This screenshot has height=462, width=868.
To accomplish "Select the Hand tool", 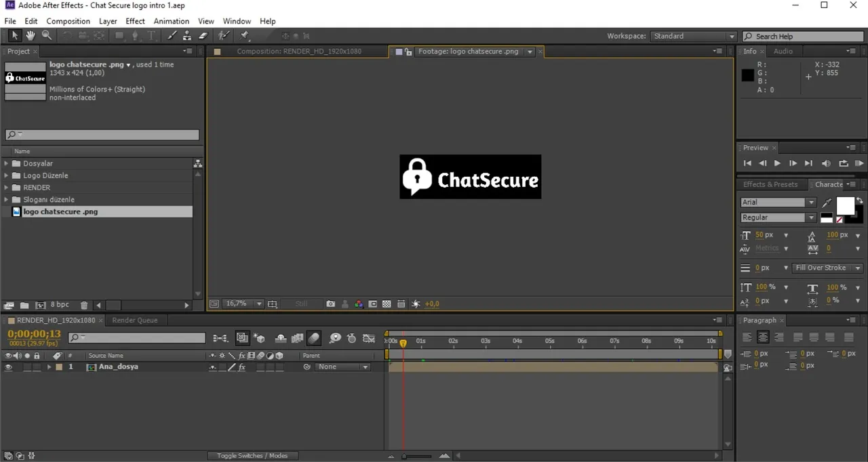I will 31,36.
